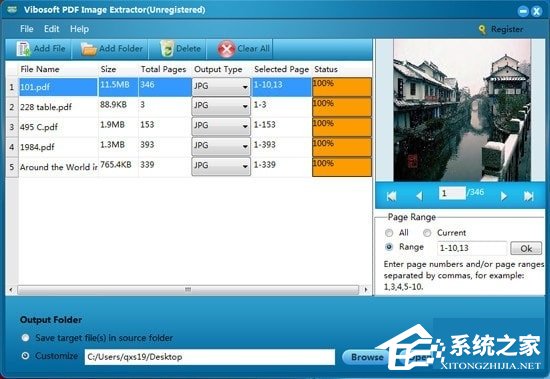Image resolution: width=550 pixels, height=379 pixels.
Task: Select the 228 table.pdf file name
Action: (x=46, y=107)
